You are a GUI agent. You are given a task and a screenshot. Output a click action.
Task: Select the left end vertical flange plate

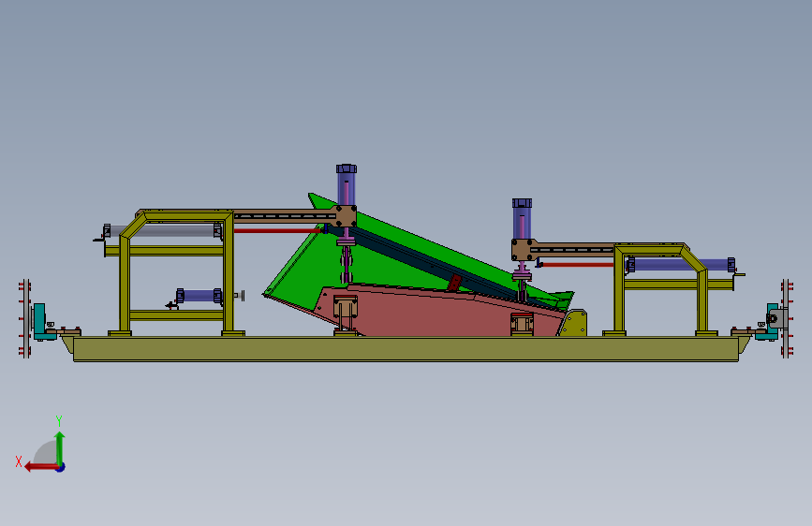[26, 318]
